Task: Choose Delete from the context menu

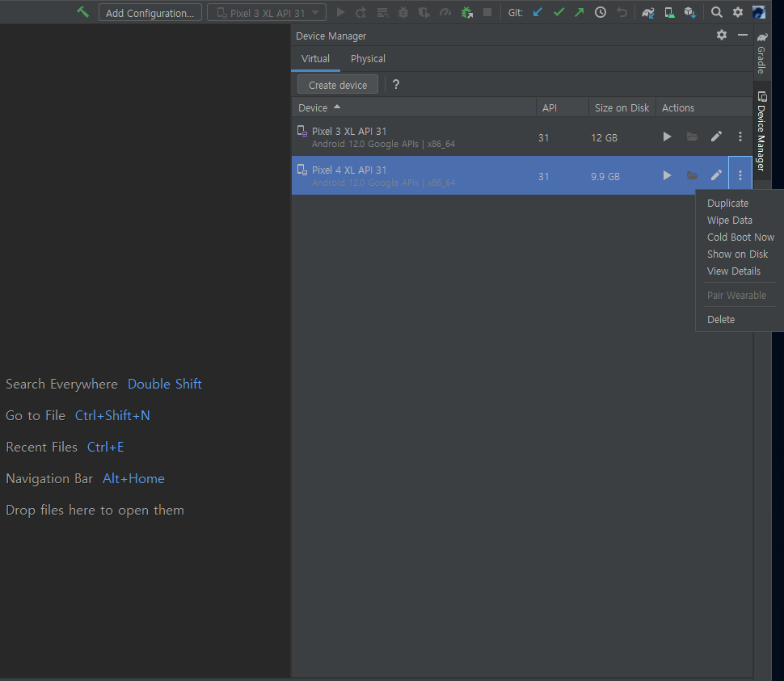Action: (740, 320)
